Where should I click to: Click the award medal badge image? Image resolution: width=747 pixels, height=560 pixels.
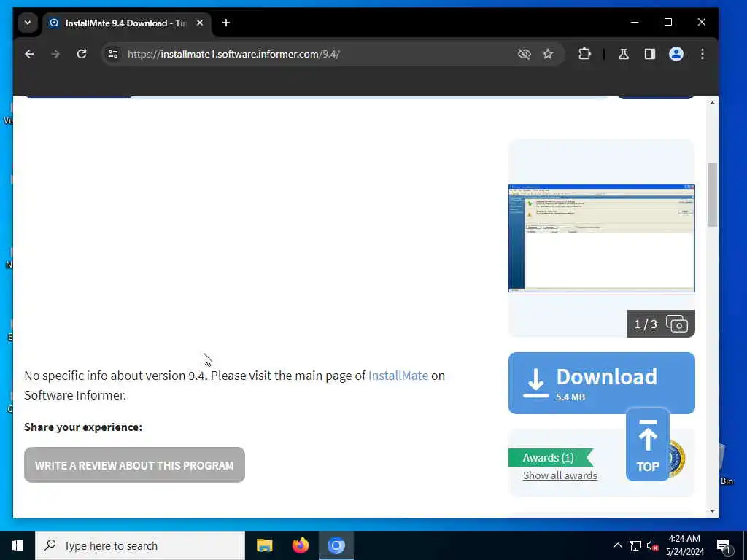point(677,459)
